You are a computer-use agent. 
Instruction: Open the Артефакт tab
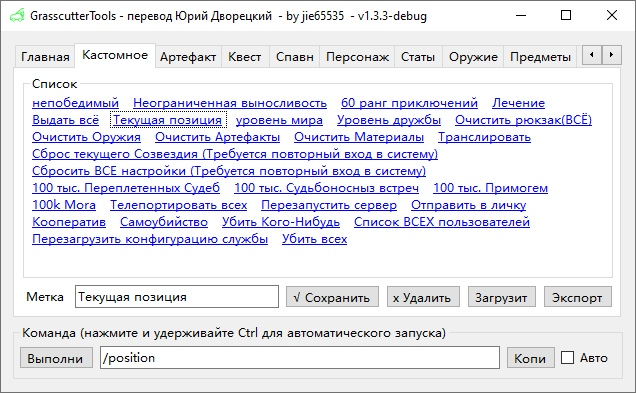coord(188,57)
